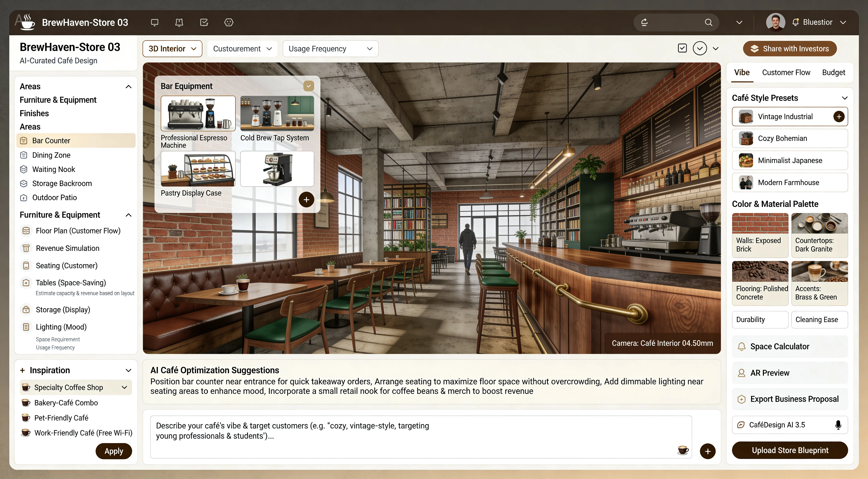This screenshot has width=868, height=479.
Task: Collapse the Areas panel section
Action: tap(128, 86)
